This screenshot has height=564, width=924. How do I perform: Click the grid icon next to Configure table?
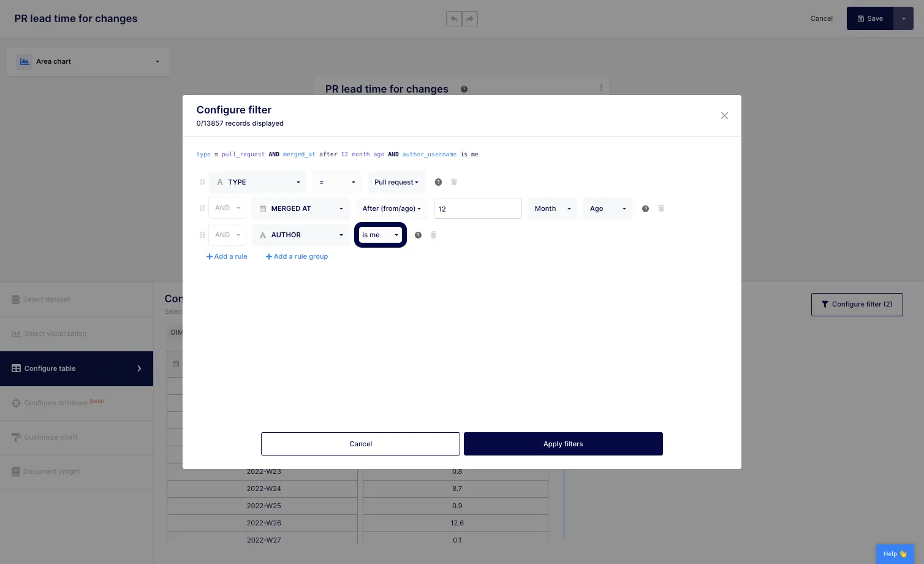[15, 368]
